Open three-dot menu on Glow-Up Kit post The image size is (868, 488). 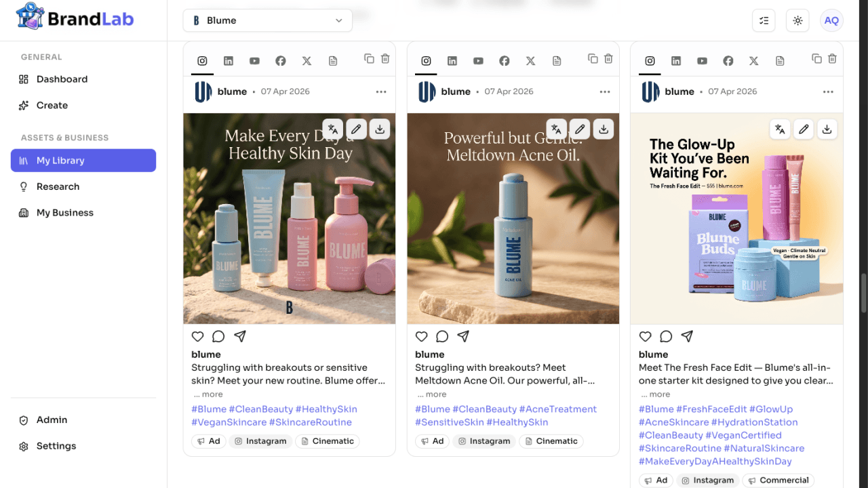tap(828, 91)
